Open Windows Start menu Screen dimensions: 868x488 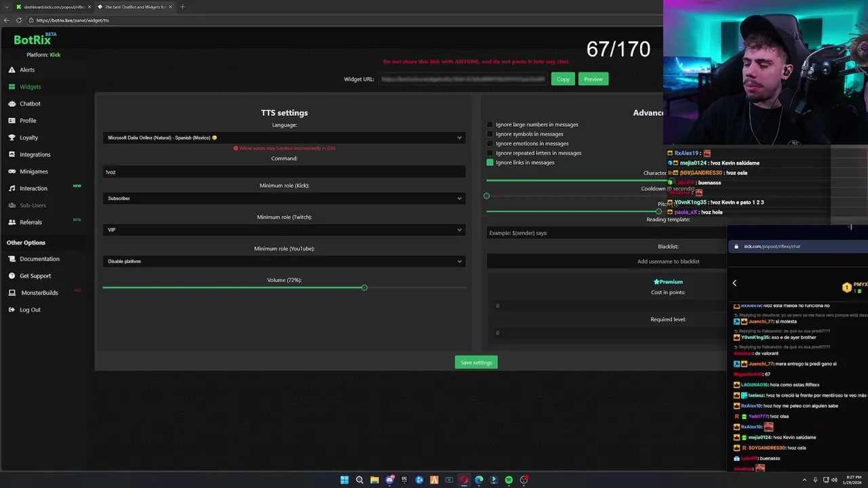click(x=344, y=480)
